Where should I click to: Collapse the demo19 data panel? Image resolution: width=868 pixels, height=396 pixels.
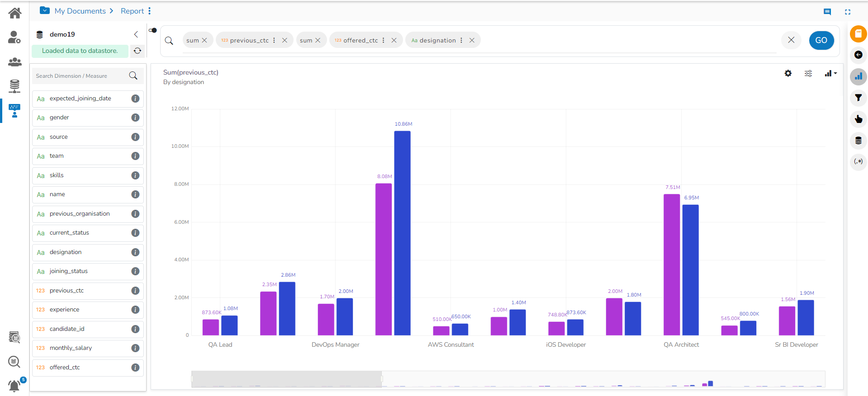coord(136,34)
